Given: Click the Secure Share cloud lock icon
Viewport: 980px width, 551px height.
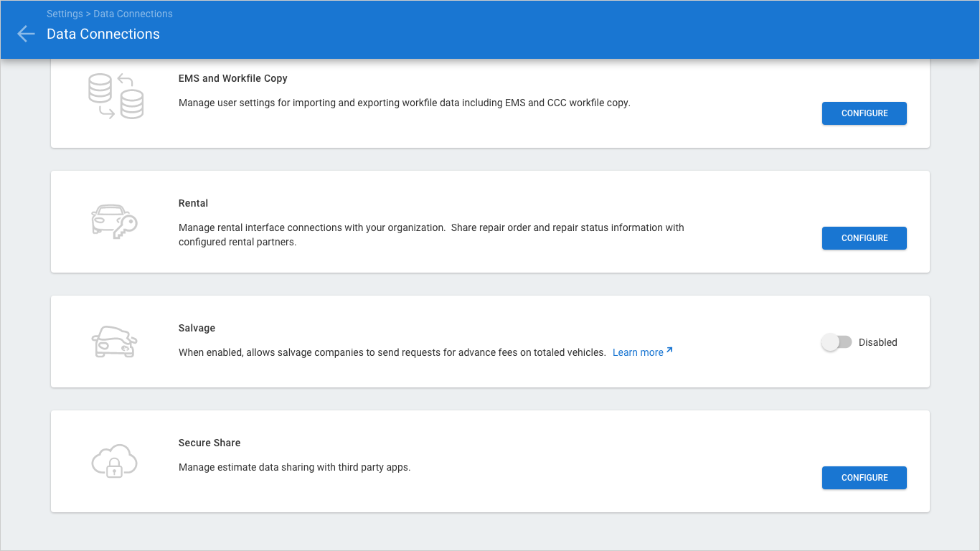Looking at the screenshot, I should coord(115,461).
